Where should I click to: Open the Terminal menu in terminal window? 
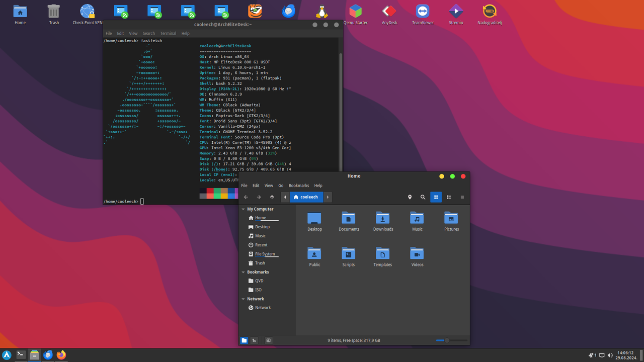(168, 33)
